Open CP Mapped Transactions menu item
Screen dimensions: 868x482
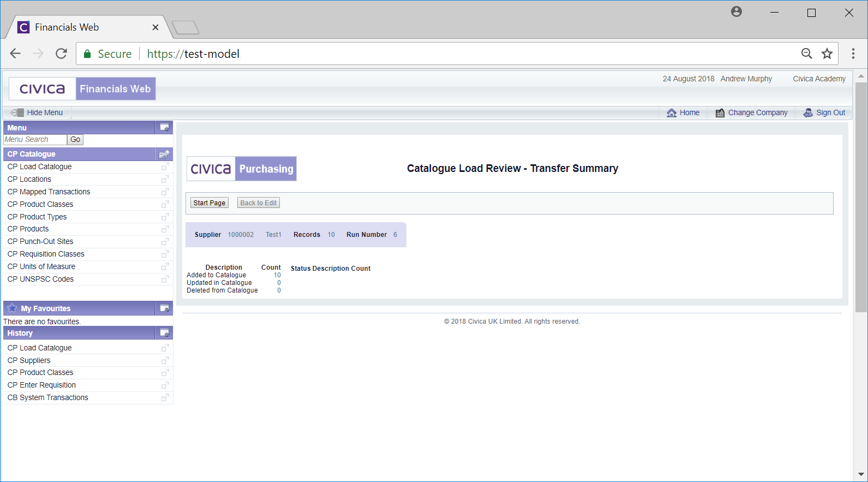point(49,192)
